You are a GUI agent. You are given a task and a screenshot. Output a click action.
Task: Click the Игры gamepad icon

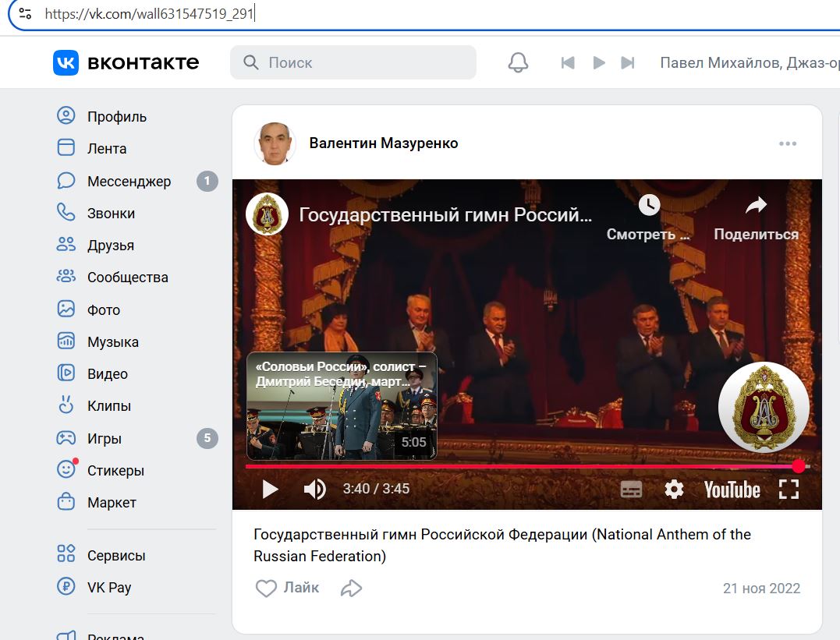click(x=66, y=438)
